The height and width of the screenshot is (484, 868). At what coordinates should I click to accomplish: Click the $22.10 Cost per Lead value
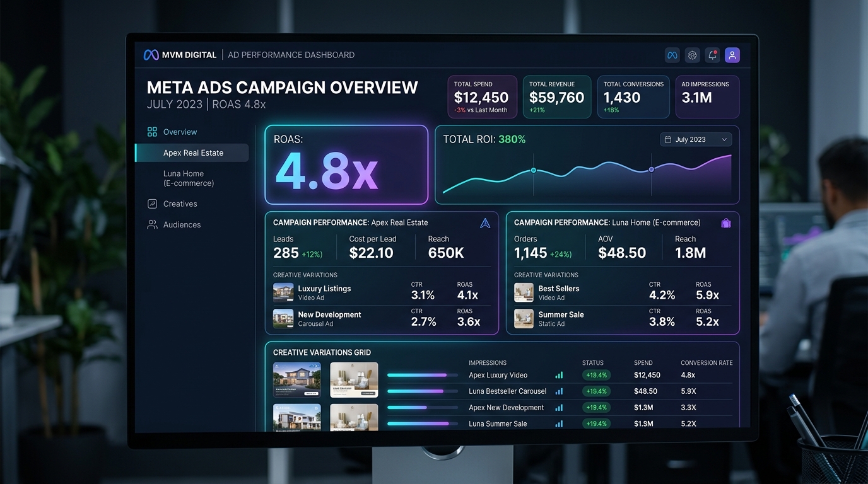pos(372,253)
